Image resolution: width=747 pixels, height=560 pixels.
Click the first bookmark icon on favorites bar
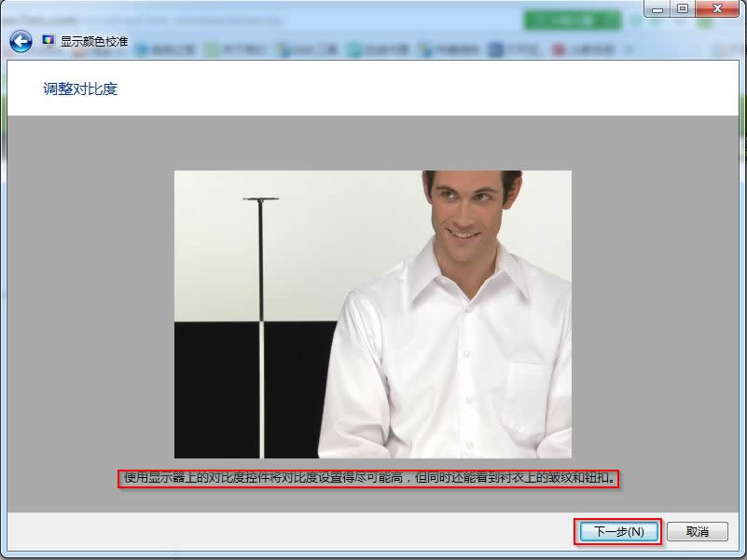pos(140,48)
